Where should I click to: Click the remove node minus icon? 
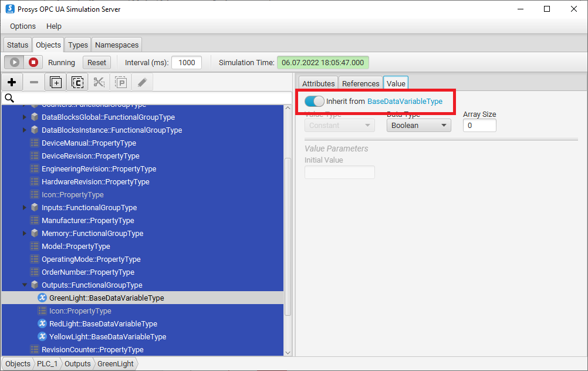click(x=33, y=82)
